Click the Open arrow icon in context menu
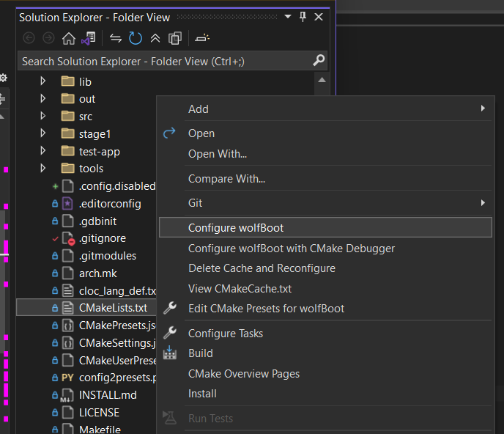This screenshot has height=434, width=504. tap(169, 133)
